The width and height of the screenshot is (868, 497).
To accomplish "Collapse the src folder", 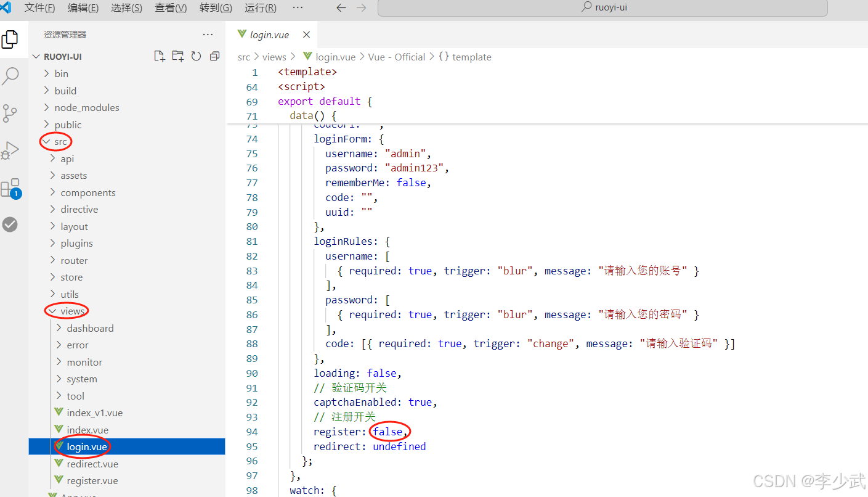I will pyautogui.click(x=127, y=141).
